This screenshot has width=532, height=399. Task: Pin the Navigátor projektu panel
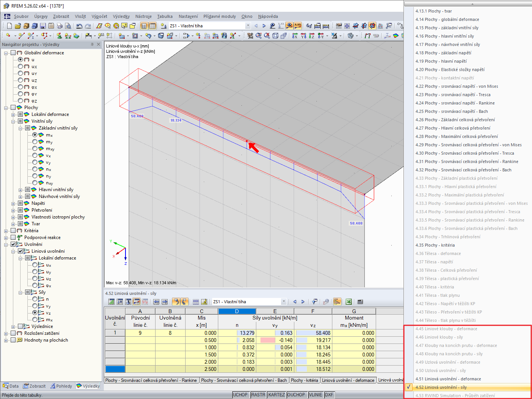(x=92, y=44)
